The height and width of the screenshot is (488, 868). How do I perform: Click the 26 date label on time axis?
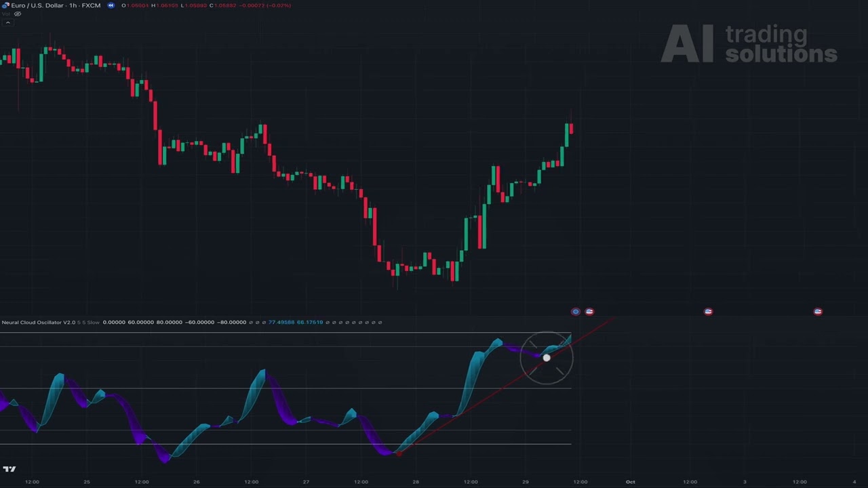click(197, 482)
